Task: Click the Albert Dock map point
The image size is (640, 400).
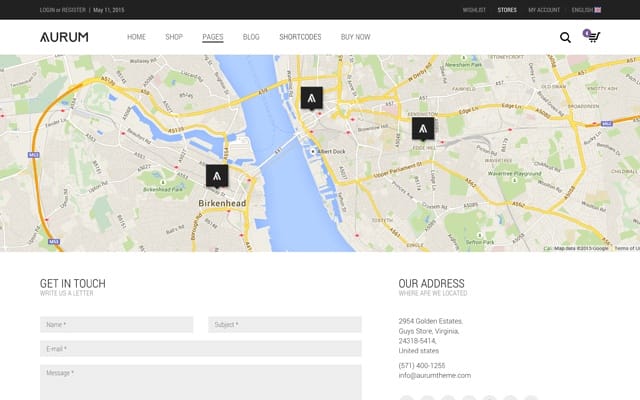Action: click(313, 151)
